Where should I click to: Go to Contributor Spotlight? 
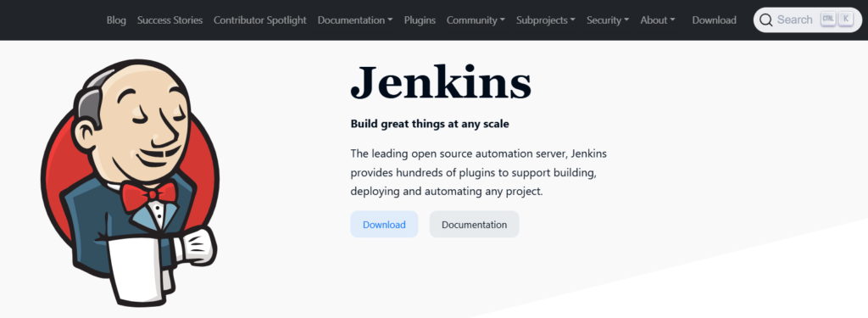click(x=259, y=20)
